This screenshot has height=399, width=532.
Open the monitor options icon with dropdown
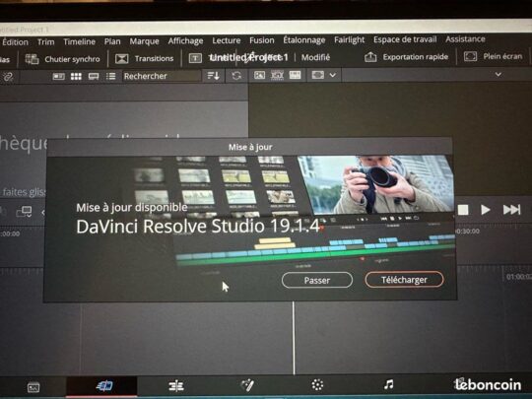tap(24, 212)
